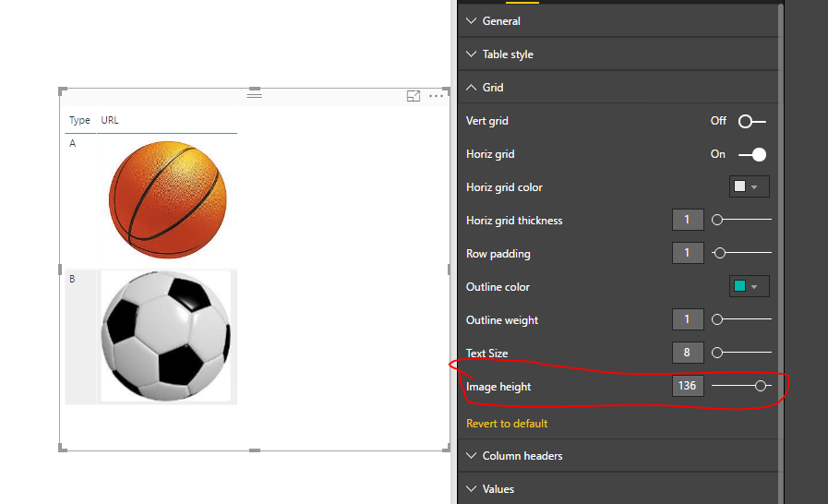The image size is (828, 504).
Task: Click the Row padding slider handle
Action: pyautogui.click(x=720, y=253)
